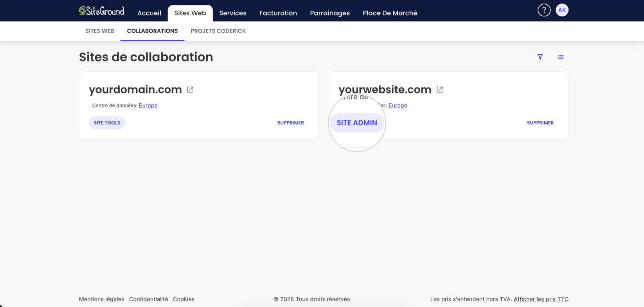This screenshot has width=644, height=307.
Task: Click Europe link on yourwebsite.com card
Action: [398, 105]
